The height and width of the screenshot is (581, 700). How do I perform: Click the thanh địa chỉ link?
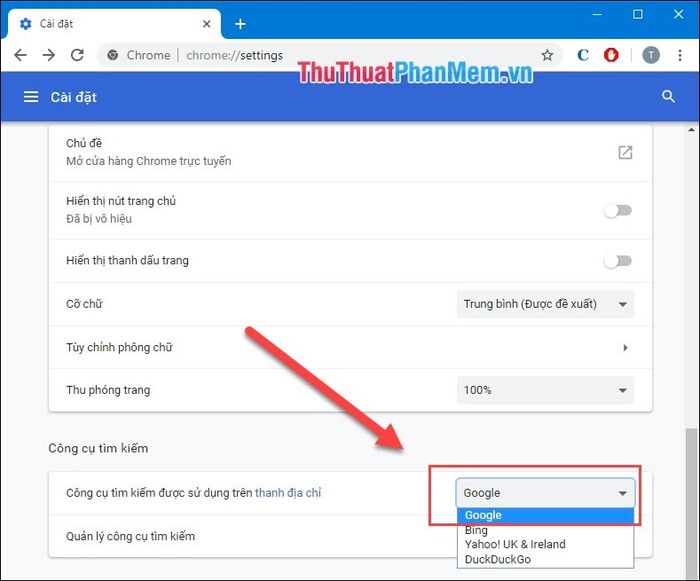coord(288,493)
